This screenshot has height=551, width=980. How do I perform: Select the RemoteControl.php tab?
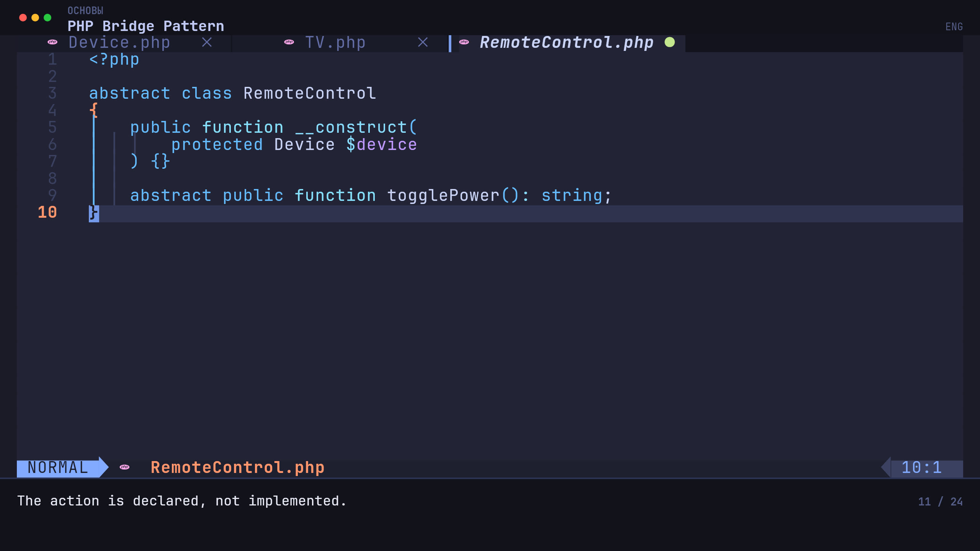click(567, 42)
